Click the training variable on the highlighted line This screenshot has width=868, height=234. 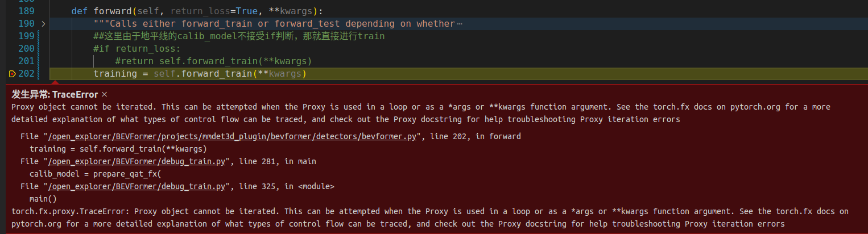click(114, 74)
